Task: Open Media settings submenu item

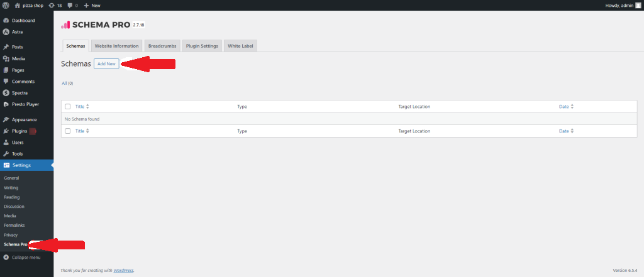Action: coord(10,216)
